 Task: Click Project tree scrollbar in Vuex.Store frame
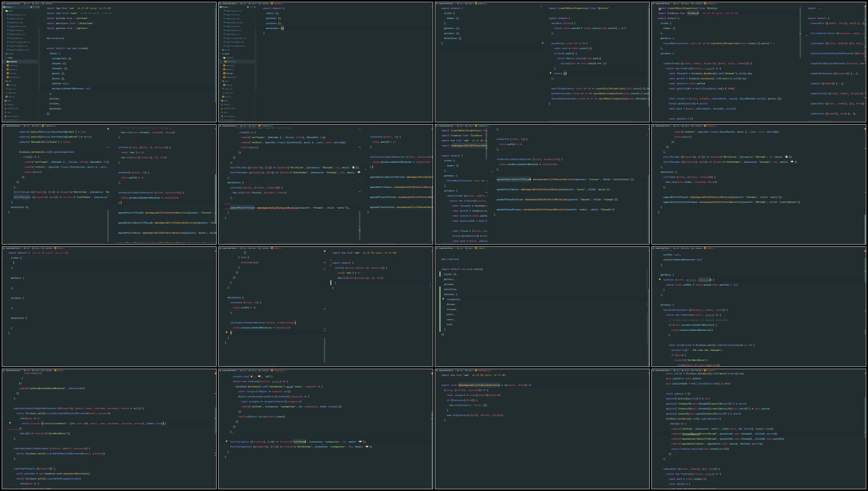tap(39, 58)
